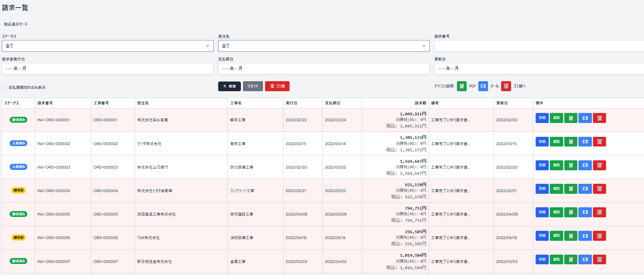The height and width of the screenshot is (275, 644).
Task: Open the red ゴミ箱 button
Action: (x=277, y=86)
